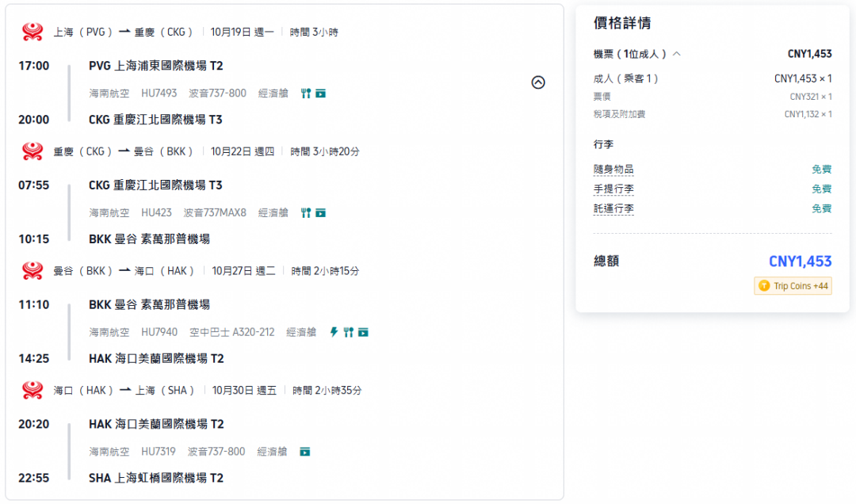Click entertainment icon on flight HU423

[x=320, y=212]
